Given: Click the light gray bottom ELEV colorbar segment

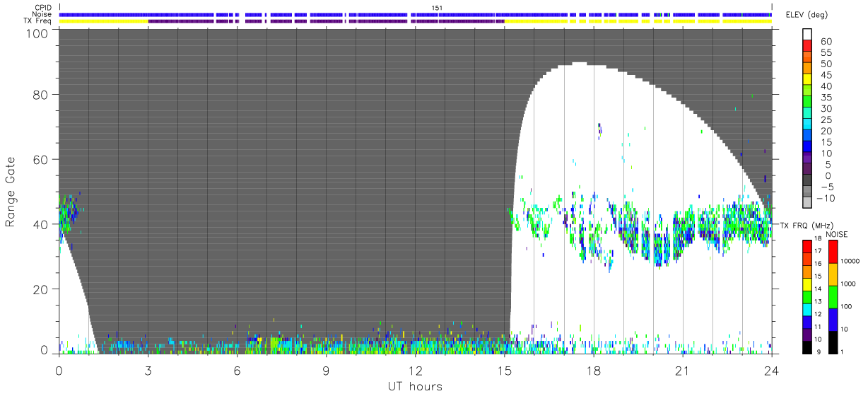Looking at the screenshot, I should coord(807,202).
